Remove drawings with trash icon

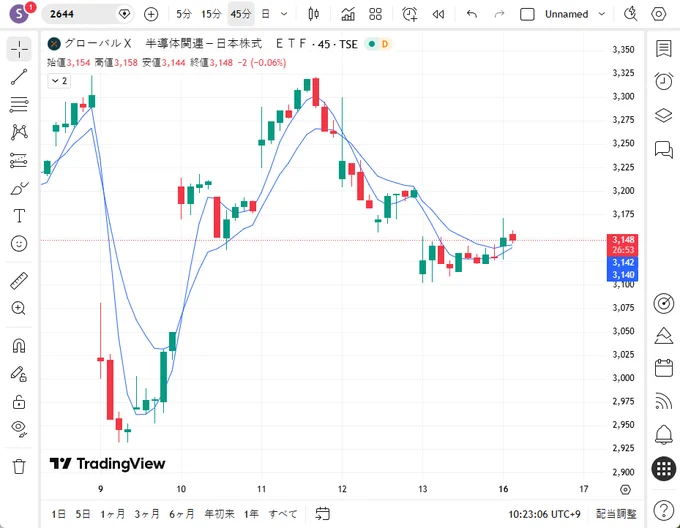[x=19, y=466]
